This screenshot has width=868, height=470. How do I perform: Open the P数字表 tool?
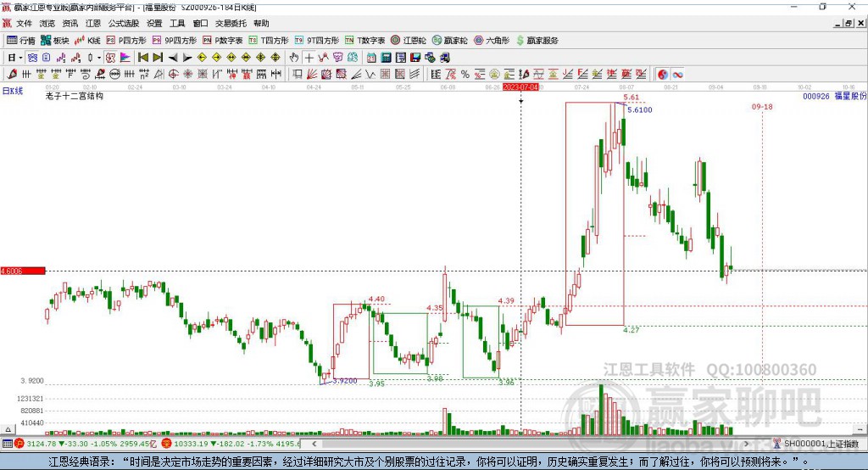pyautogui.click(x=223, y=41)
